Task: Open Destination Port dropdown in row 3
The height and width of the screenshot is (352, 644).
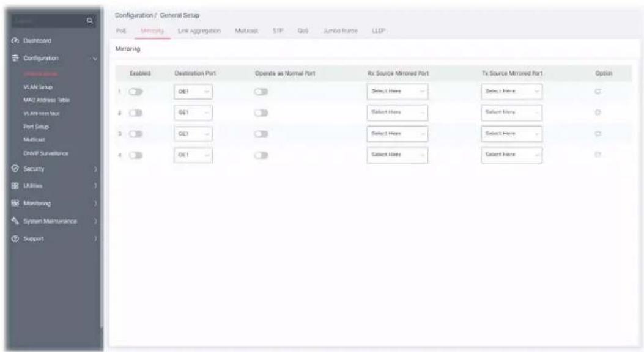Action: click(x=193, y=134)
